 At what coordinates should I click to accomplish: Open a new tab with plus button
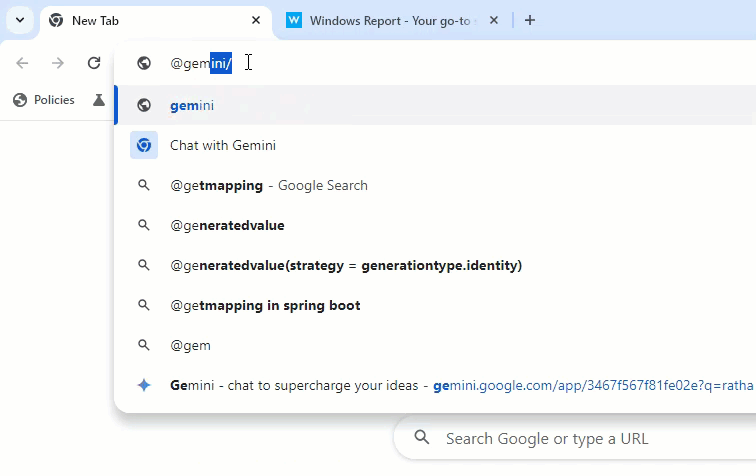tap(530, 20)
